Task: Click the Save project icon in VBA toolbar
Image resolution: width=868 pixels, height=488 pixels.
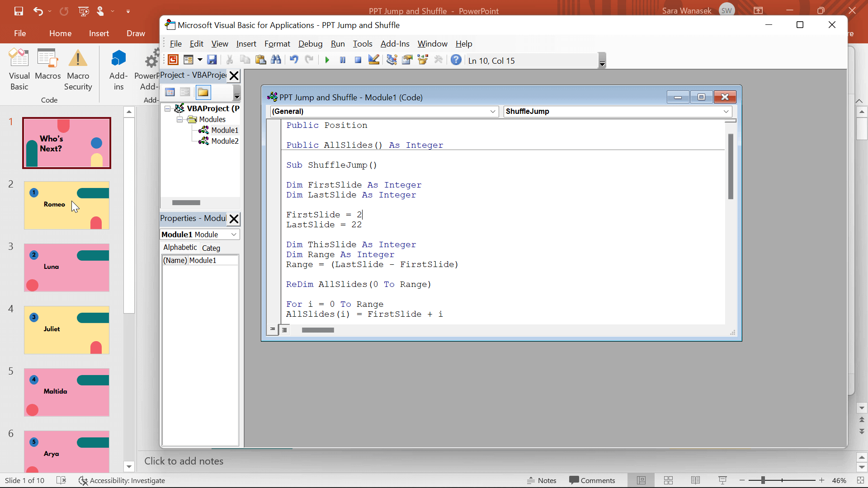Action: (212, 60)
